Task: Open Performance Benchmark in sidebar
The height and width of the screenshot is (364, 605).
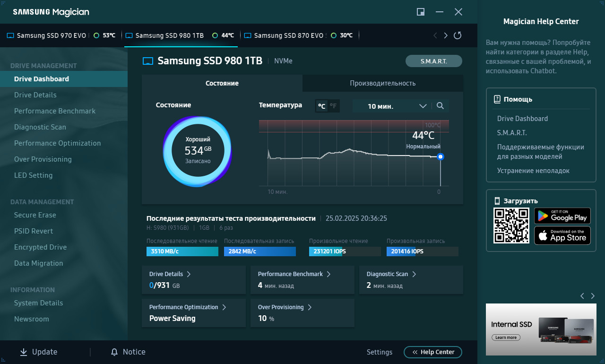Action: tap(64, 111)
